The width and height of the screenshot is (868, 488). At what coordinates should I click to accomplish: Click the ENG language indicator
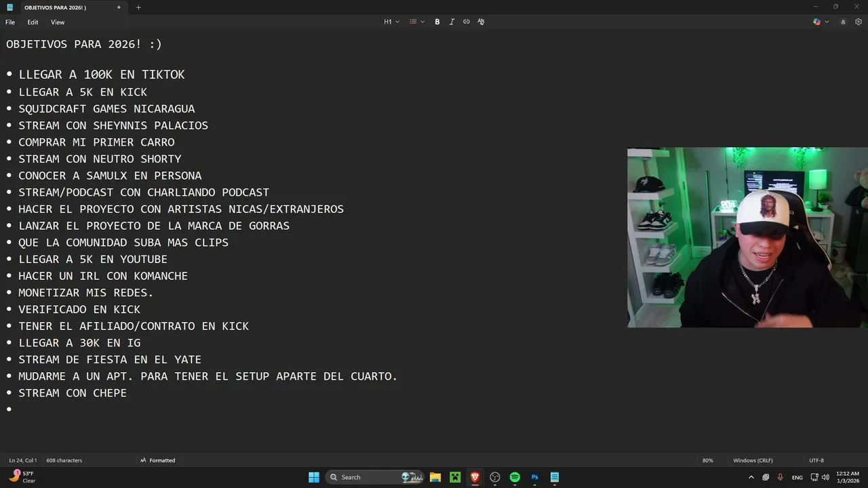coord(797,477)
